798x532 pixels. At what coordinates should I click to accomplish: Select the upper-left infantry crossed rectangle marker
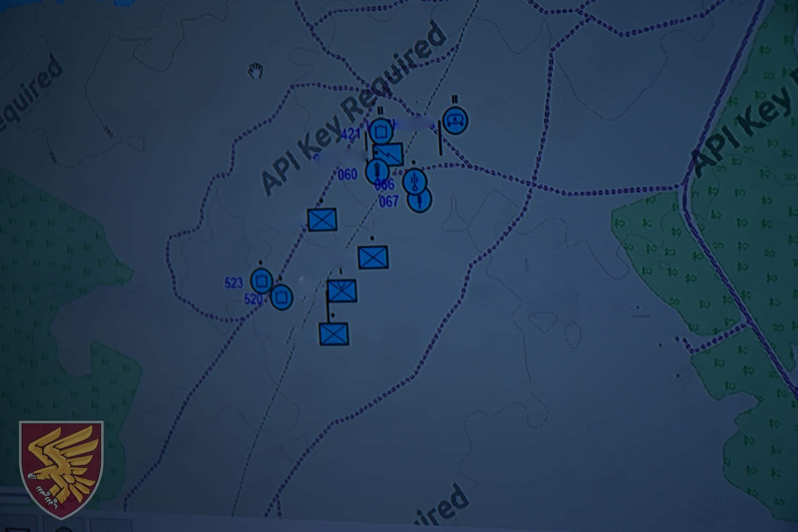(x=322, y=220)
